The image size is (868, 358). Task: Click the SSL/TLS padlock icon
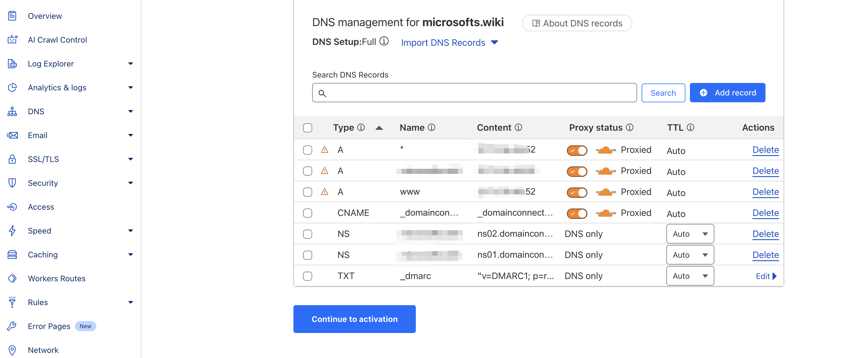pyautogui.click(x=12, y=159)
